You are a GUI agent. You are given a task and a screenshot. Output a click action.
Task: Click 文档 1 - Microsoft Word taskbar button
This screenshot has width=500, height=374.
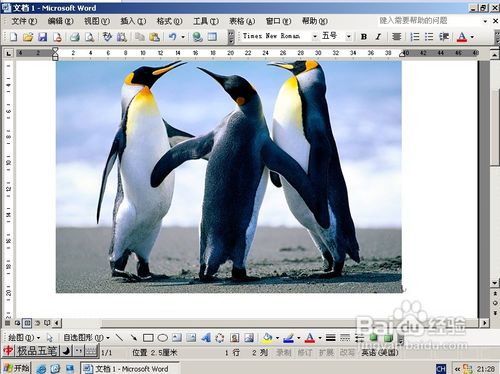click(x=130, y=368)
